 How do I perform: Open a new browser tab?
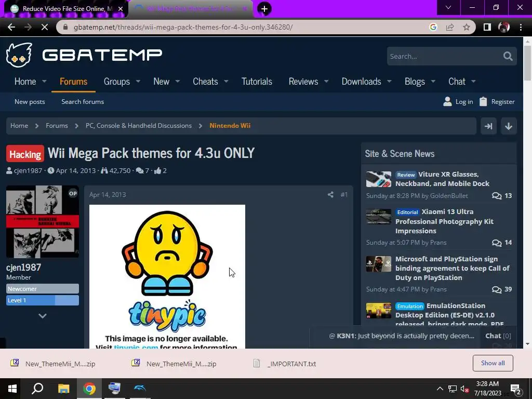264,8
